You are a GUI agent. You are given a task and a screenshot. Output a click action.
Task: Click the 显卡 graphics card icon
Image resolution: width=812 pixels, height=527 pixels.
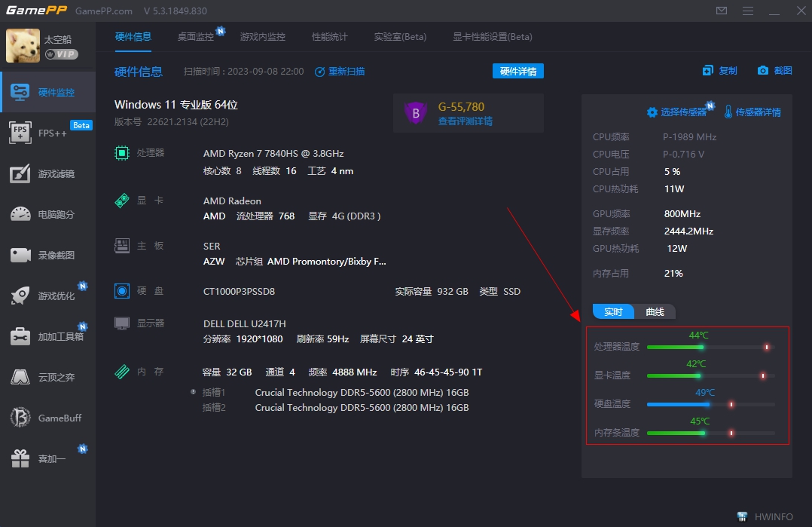[x=122, y=200]
